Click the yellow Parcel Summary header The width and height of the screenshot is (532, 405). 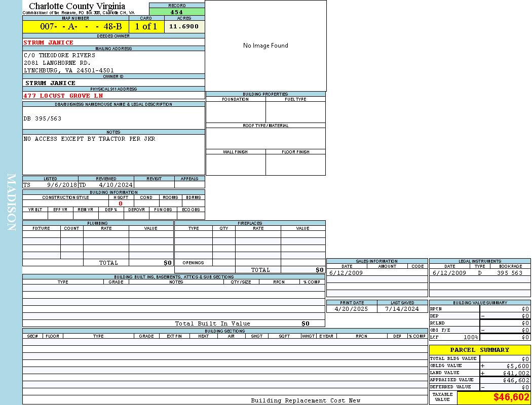click(479, 350)
